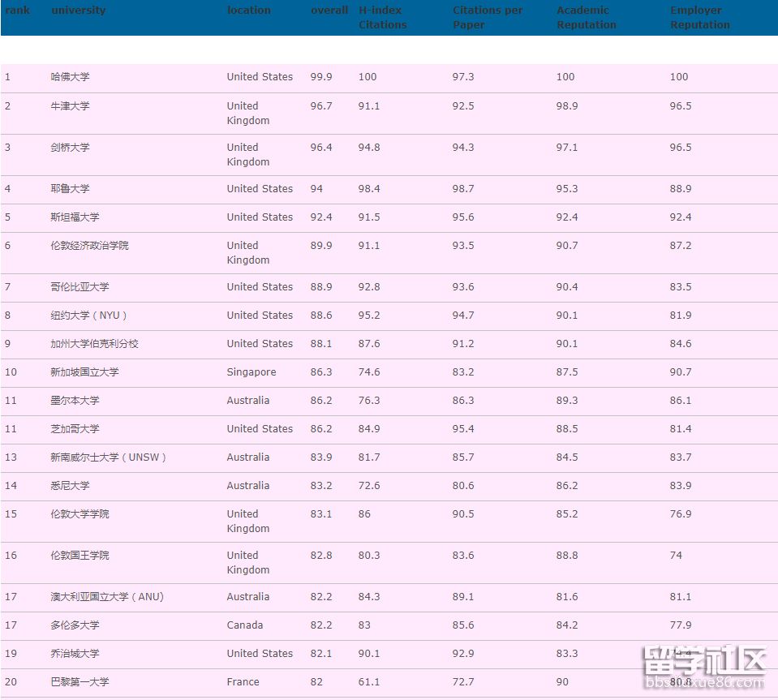The width and height of the screenshot is (778, 700).
Task: Click the 新南威尔士大学（UNSW）entry
Action: pyautogui.click(x=109, y=457)
